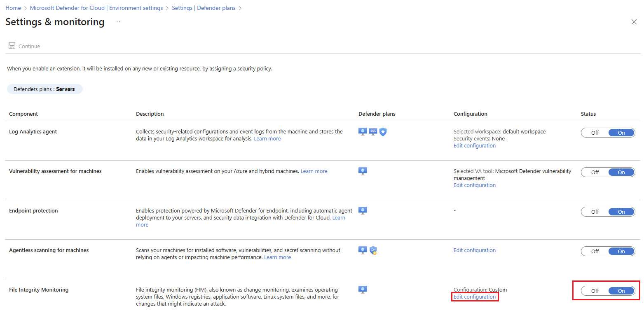Screen dimensions: 644x313
Task: Click the Continue button
Action: pos(24,46)
